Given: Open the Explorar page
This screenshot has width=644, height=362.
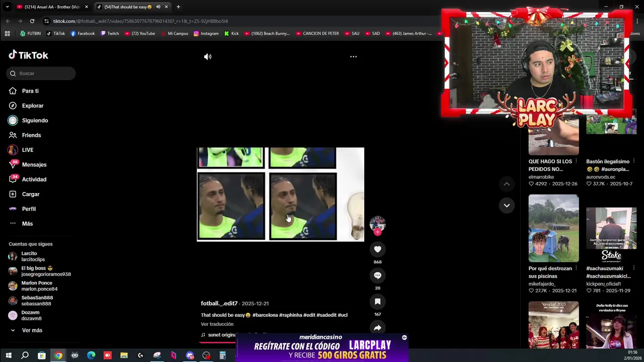Looking at the screenshot, I should click(33, 106).
